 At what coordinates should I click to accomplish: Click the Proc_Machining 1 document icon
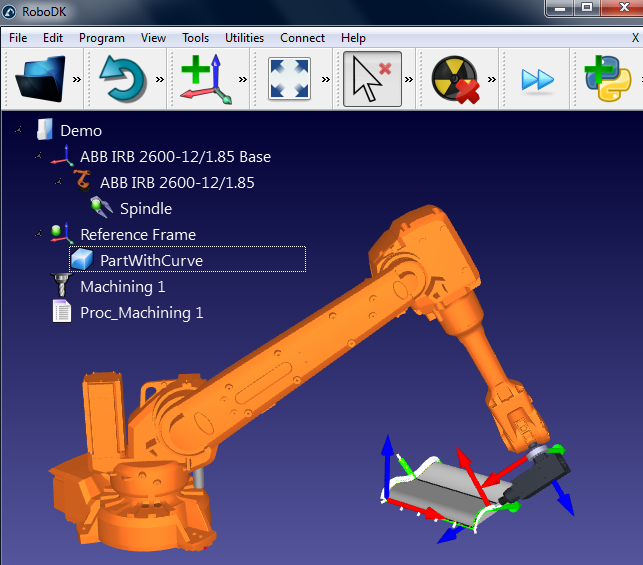pyautogui.click(x=62, y=311)
